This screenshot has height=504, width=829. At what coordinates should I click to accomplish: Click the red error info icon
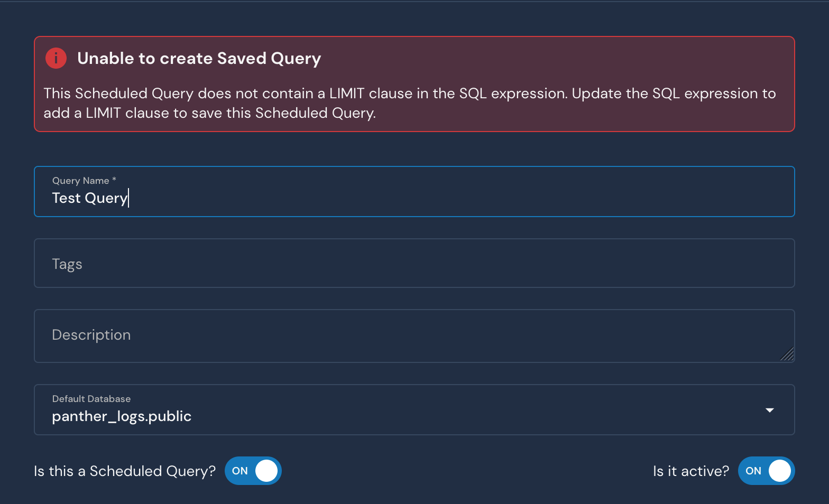pyautogui.click(x=56, y=58)
